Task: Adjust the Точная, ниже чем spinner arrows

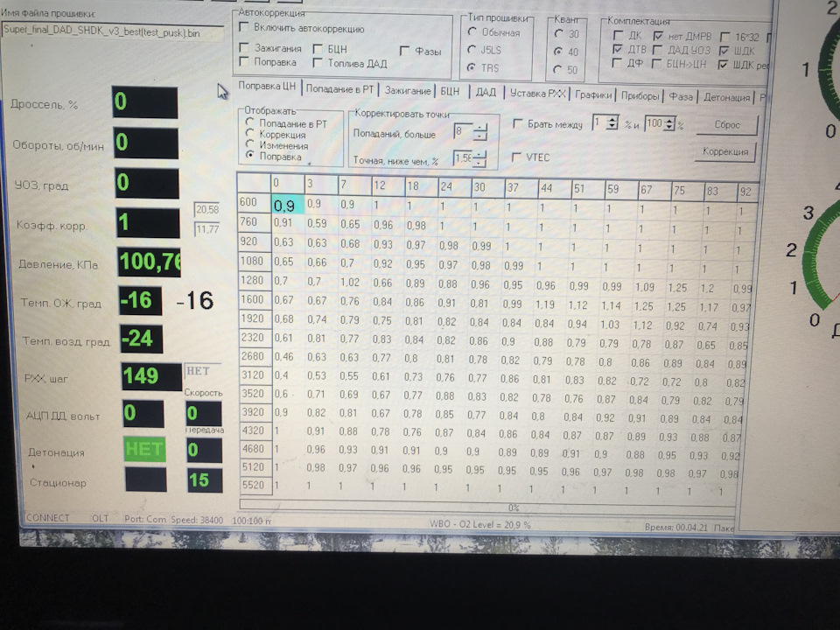Action: point(480,158)
